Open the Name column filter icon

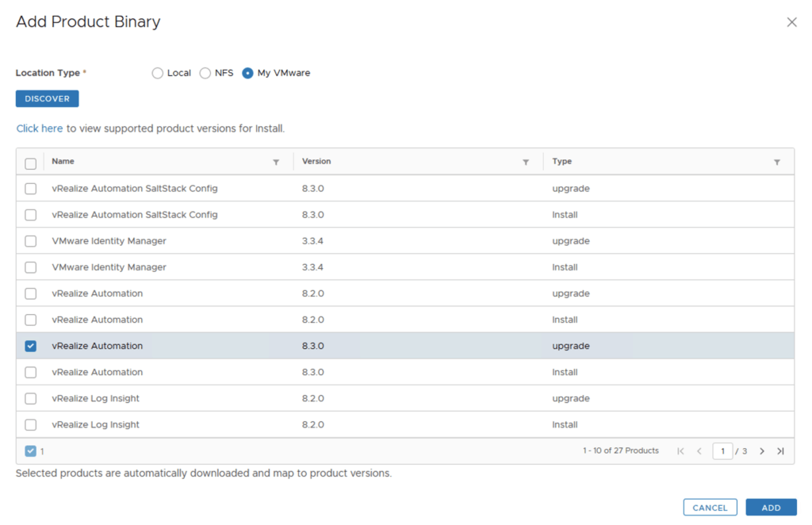[x=276, y=162]
